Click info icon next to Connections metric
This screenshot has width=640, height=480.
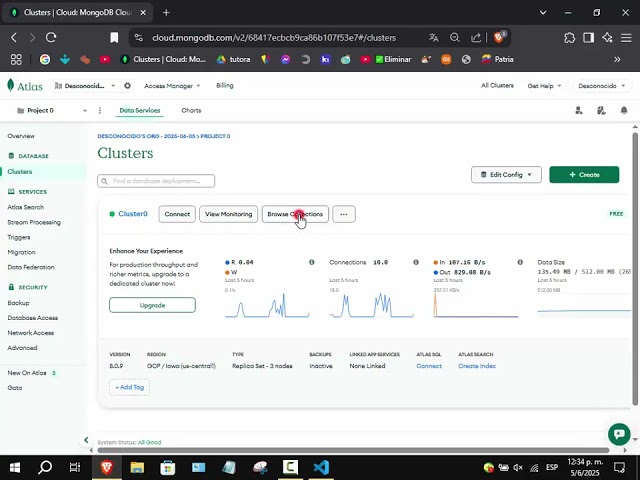coord(416,262)
